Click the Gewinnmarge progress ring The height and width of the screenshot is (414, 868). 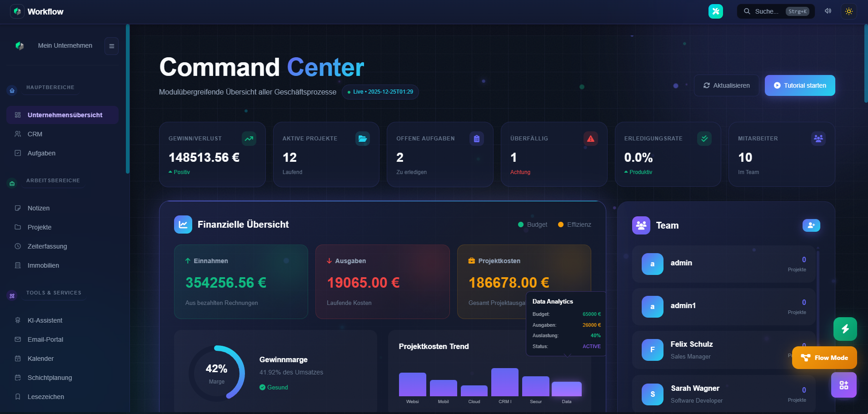tap(217, 373)
